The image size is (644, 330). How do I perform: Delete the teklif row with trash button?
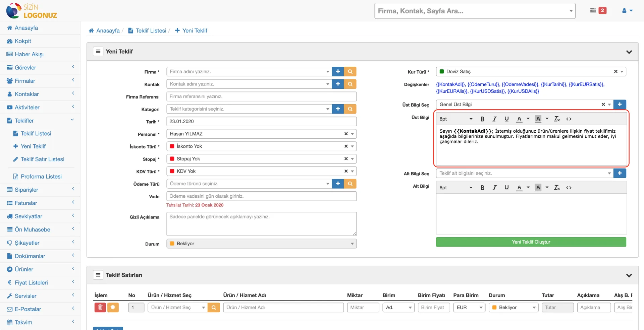(x=100, y=307)
